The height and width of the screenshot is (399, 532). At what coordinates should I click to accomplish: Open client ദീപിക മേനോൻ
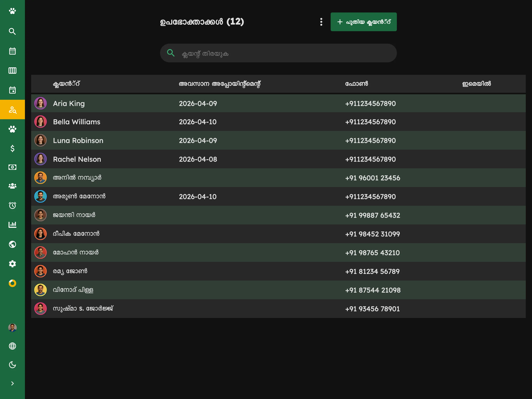tap(278, 234)
